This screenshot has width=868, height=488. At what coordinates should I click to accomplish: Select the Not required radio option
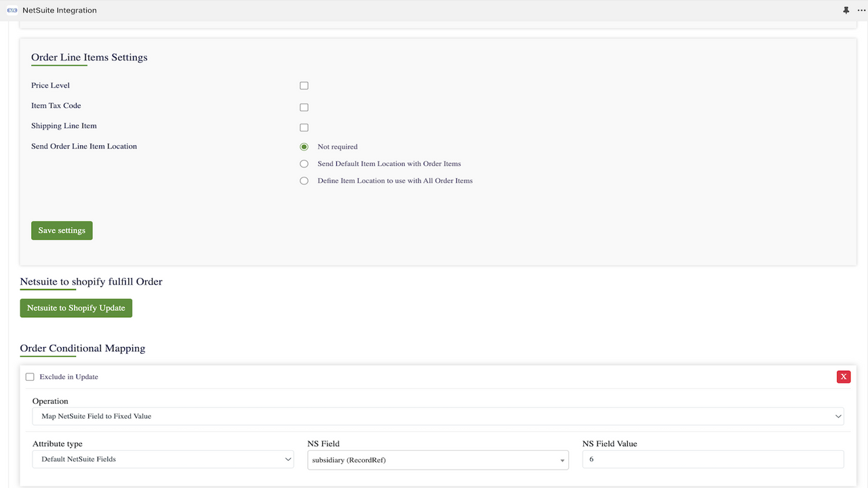pyautogui.click(x=304, y=146)
